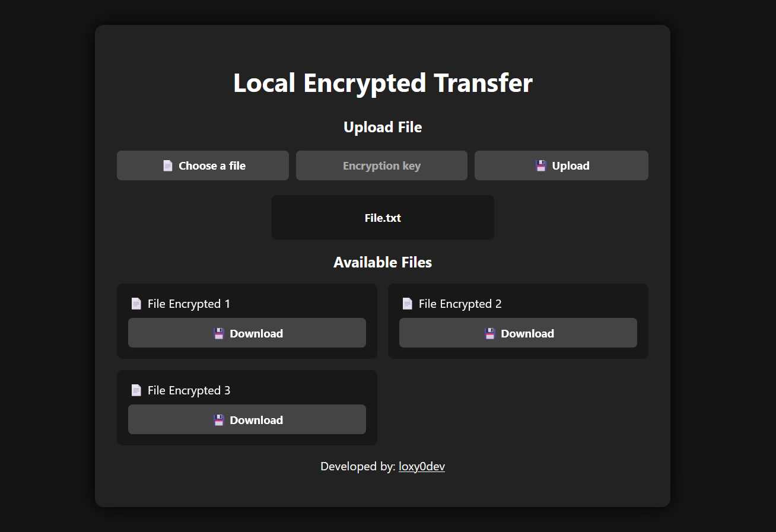The width and height of the screenshot is (776, 532).
Task: Click the Encryption key input field
Action: point(381,165)
